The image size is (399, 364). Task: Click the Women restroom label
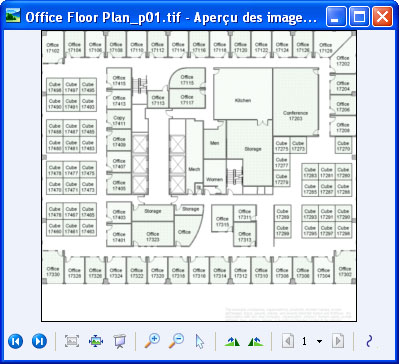214,179
